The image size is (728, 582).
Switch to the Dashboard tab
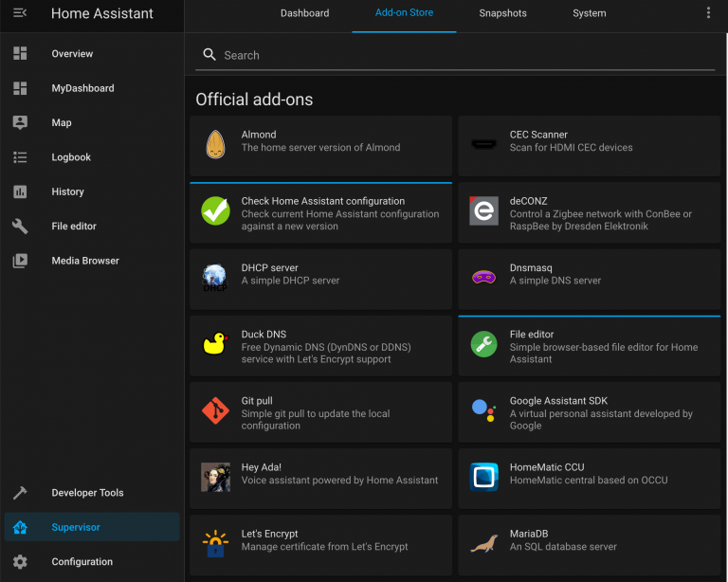click(x=304, y=13)
